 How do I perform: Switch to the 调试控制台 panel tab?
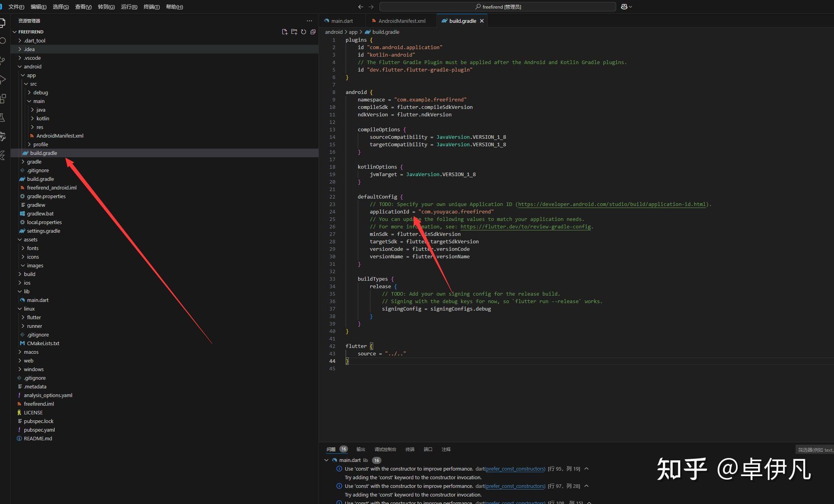385,449
